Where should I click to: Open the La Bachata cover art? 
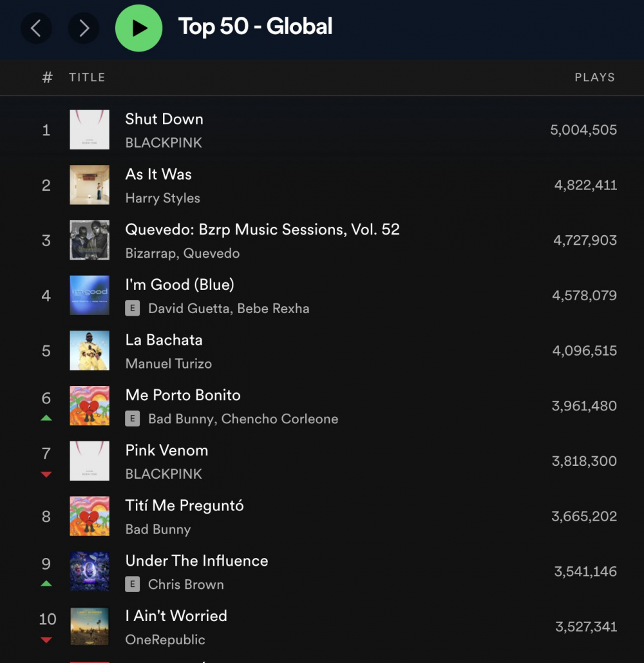(90, 351)
